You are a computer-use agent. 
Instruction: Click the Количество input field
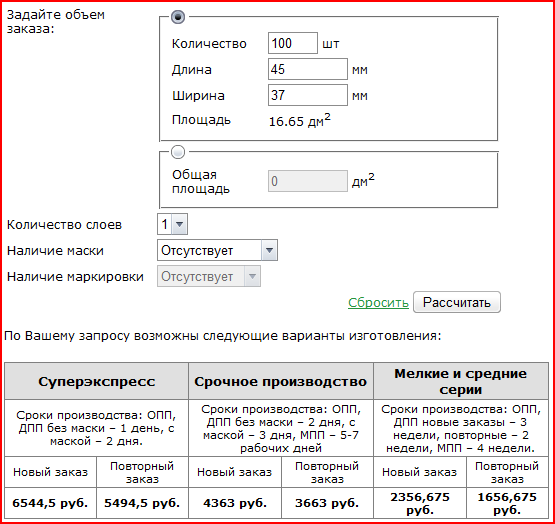coord(293,43)
